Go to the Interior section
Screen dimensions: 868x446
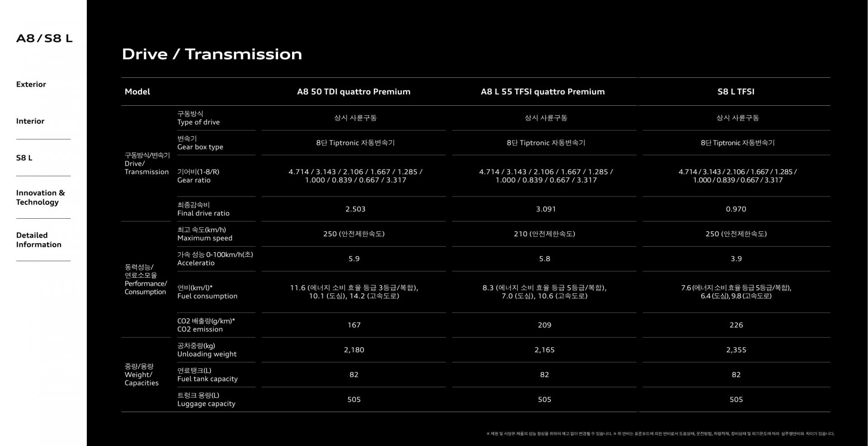(x=30, y=121)
